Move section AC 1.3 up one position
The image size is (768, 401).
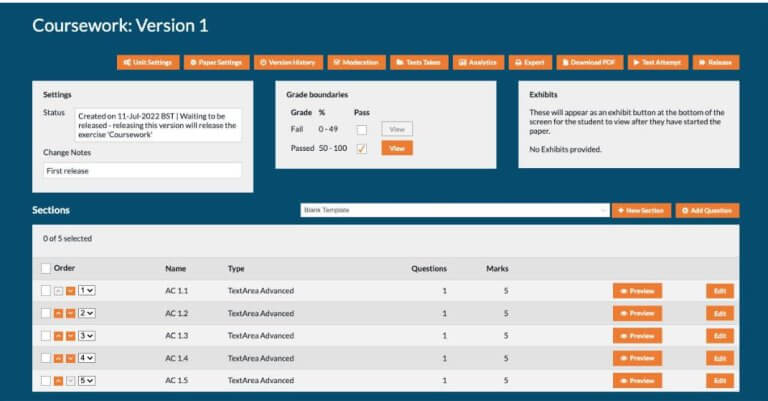click(x=58, y=336)
